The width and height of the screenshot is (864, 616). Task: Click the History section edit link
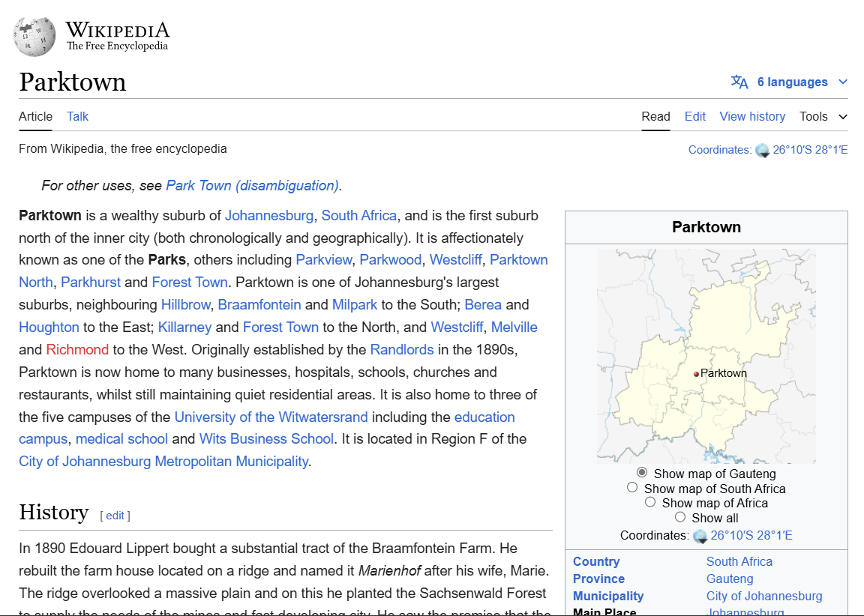[115, 516]
